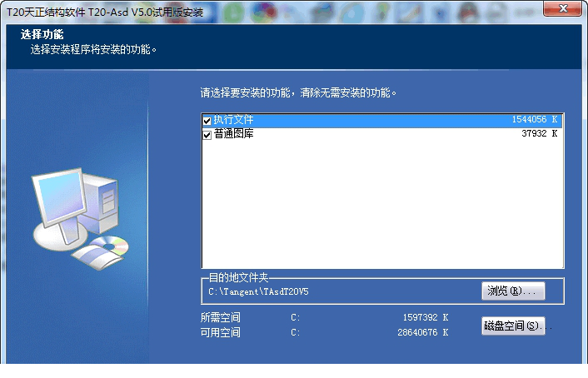Uncheck the 普通图库 checkbox
Screen dimensions: 588x378
[x=207, y=135]
